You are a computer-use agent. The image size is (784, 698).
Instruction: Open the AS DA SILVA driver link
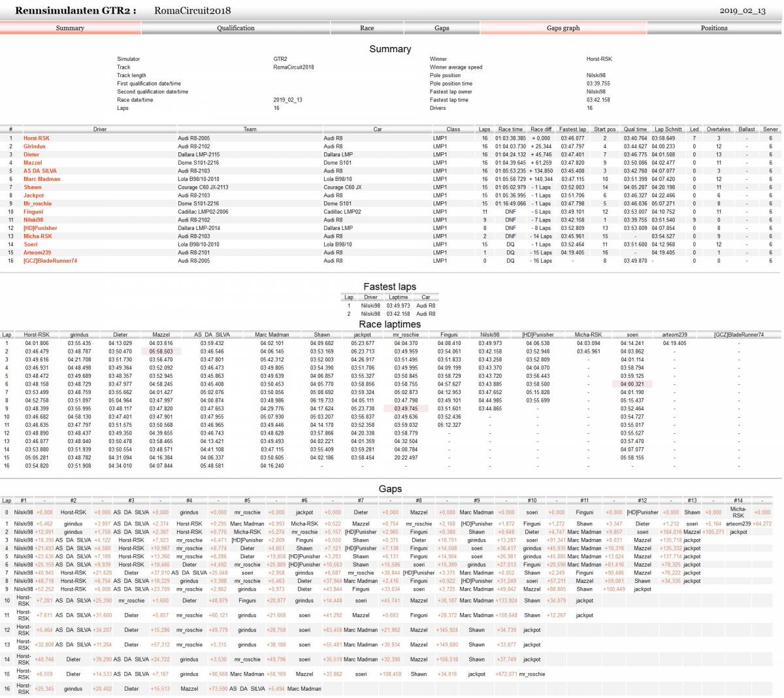[x=40, y=171]
